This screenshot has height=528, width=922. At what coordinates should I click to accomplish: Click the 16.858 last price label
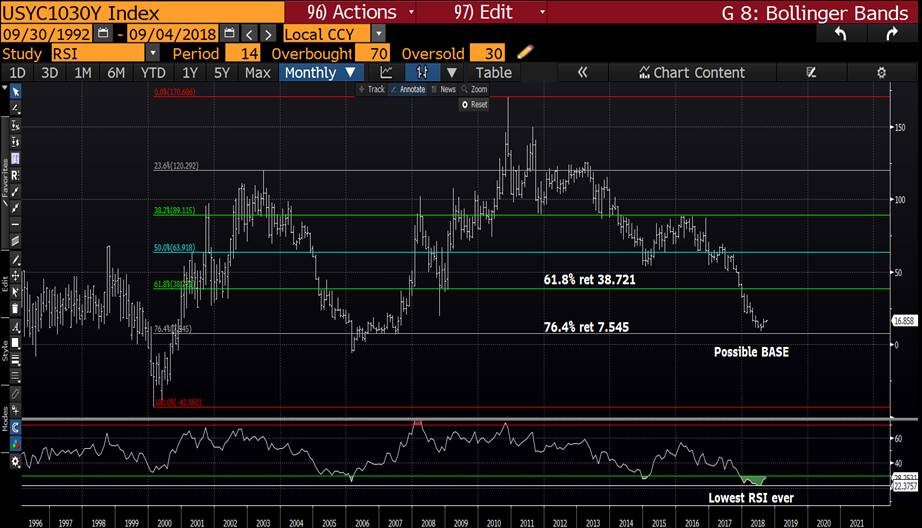pyautogui.click(x=904, y=320)
